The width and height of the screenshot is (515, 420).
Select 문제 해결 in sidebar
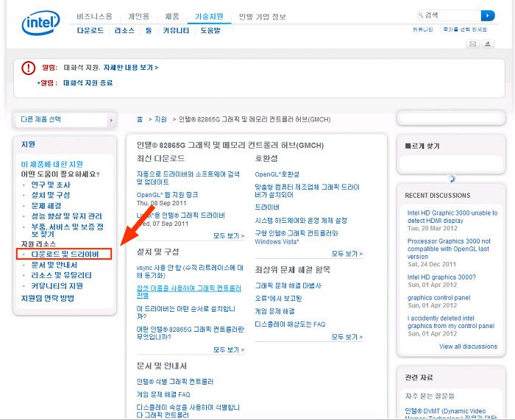pyautogui.click(x=46, y=206)
